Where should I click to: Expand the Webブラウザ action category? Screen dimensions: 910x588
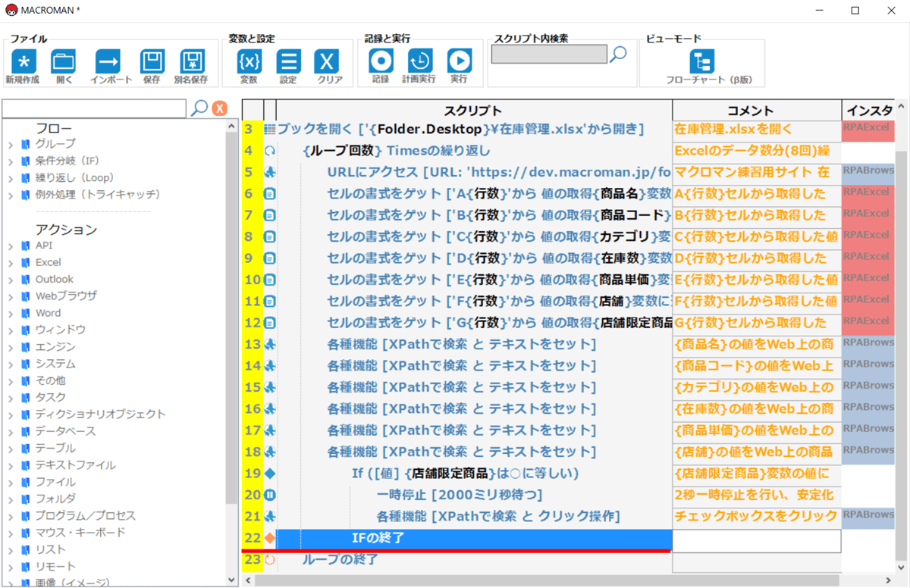tap(11, 296)
